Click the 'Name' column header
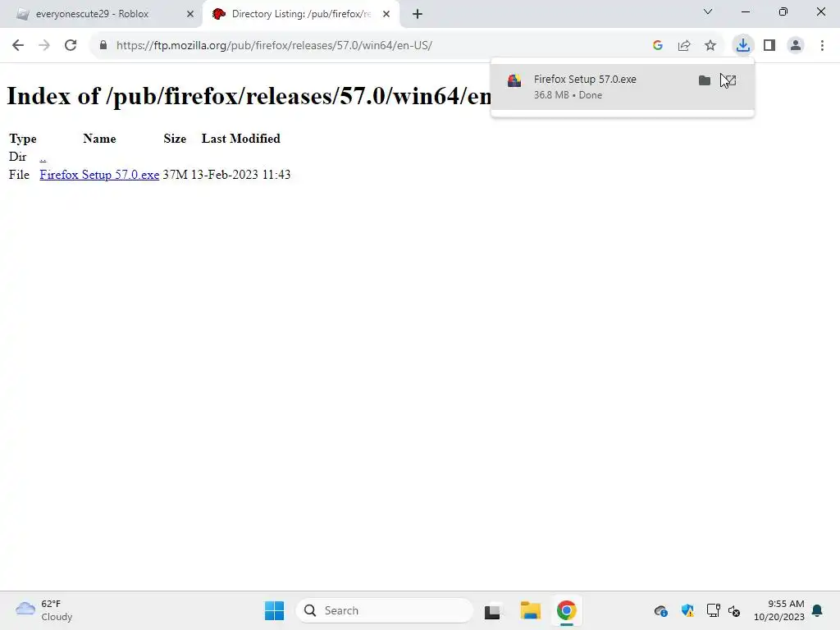This screenshot has width=840, height=630. click(99, 139)
